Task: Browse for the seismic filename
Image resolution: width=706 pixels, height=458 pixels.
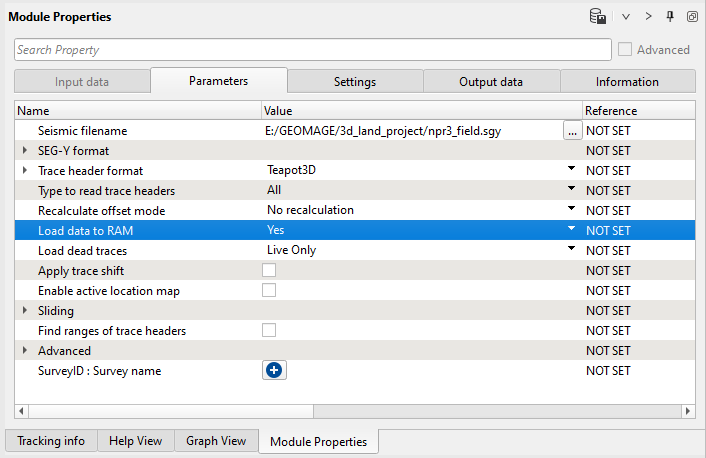Action: pyautogui.click(x=572, y=131)
